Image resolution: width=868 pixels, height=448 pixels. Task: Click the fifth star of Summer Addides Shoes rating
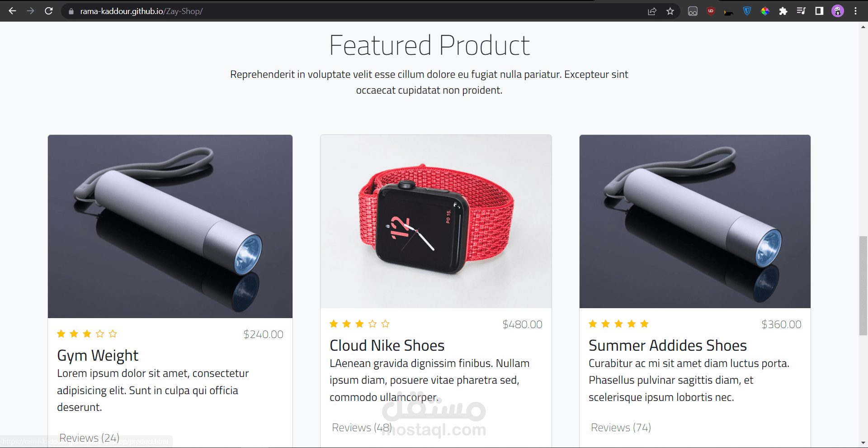pos(644,324)
